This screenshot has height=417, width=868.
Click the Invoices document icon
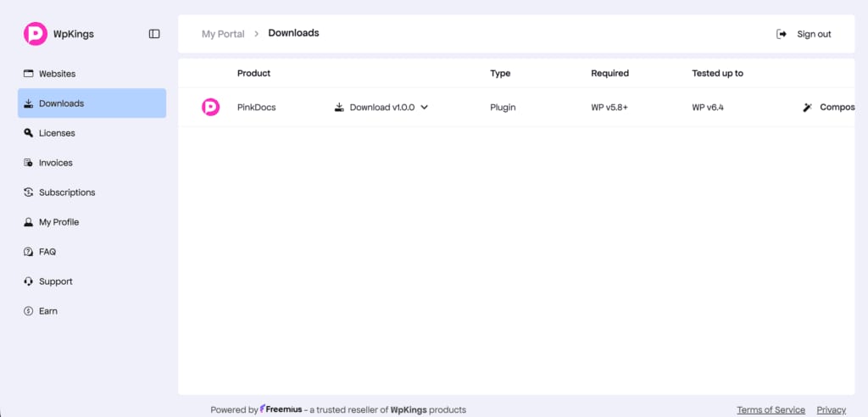pos(28,163)
